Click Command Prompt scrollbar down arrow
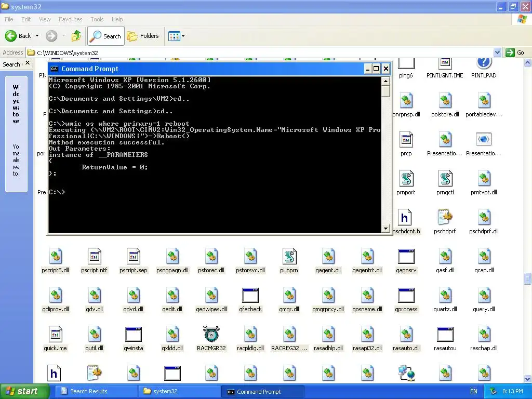The height and width of the screenshot is (399, 532). point(385,229)
